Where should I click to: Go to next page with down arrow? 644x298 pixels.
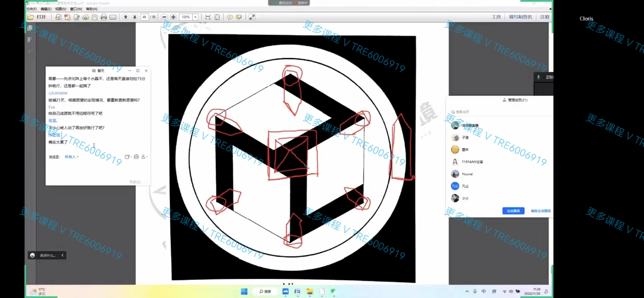pos(135,17)
